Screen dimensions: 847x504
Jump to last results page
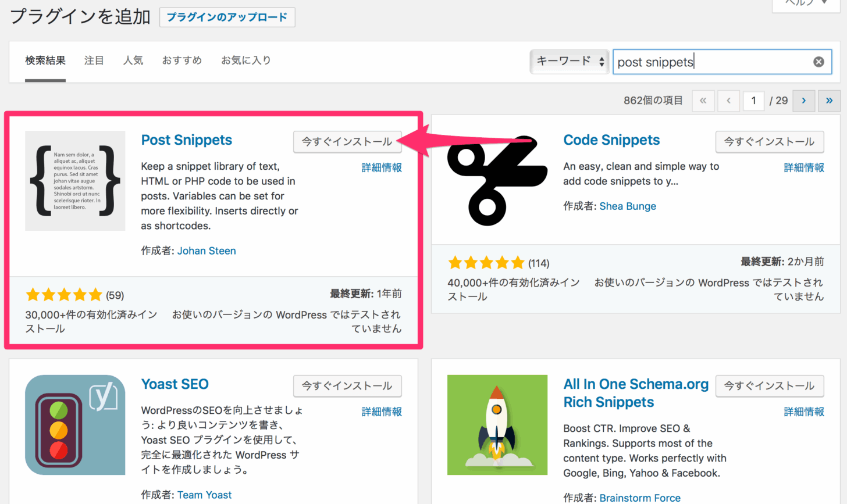click(829, 101)
